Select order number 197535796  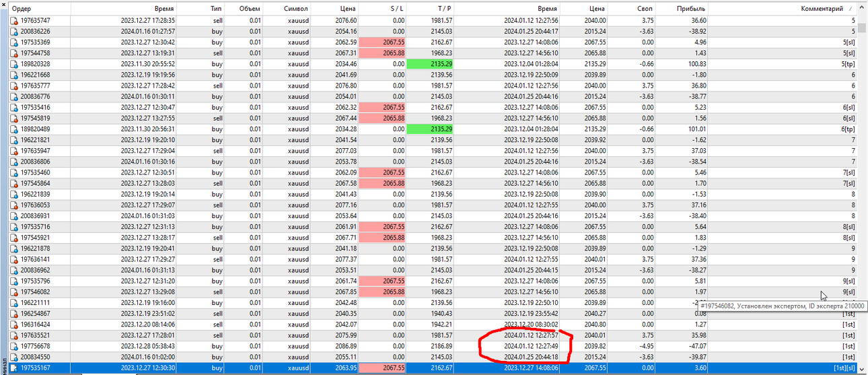(35, 281)
